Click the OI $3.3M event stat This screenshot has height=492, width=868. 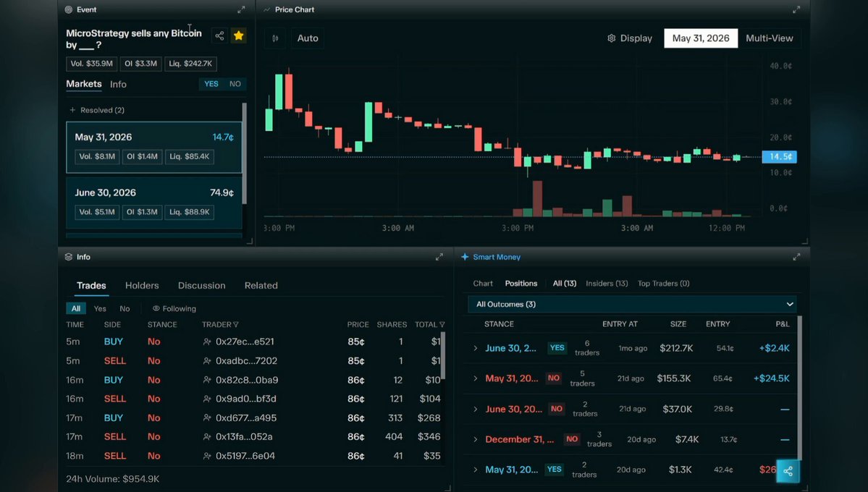point(140,64)
